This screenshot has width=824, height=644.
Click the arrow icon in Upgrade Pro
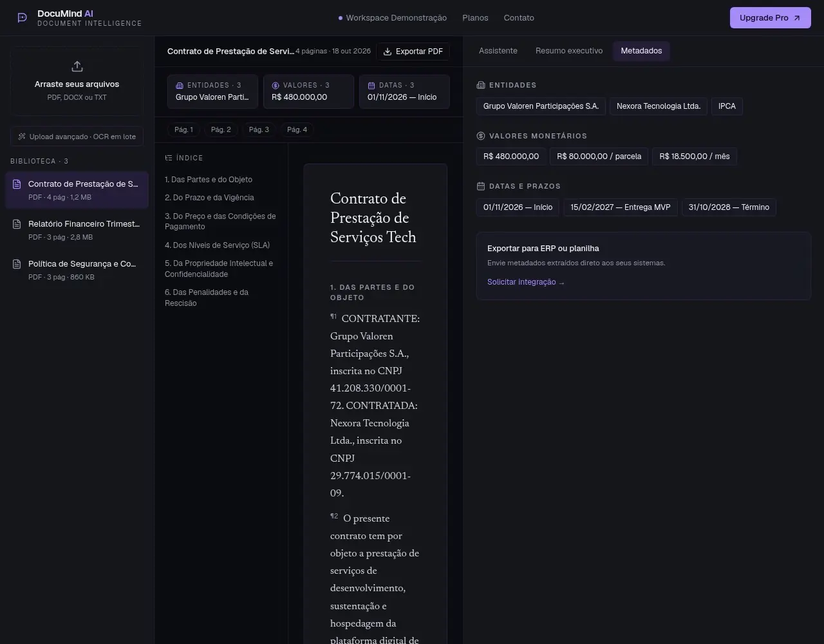(797, 18)
